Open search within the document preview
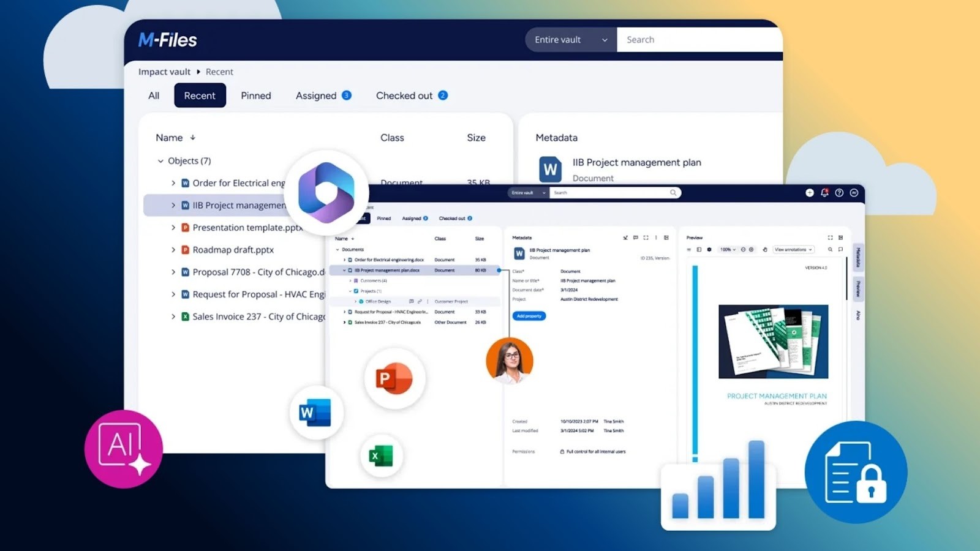This screenshot has height=551, width=980. [x=830, y=250]
